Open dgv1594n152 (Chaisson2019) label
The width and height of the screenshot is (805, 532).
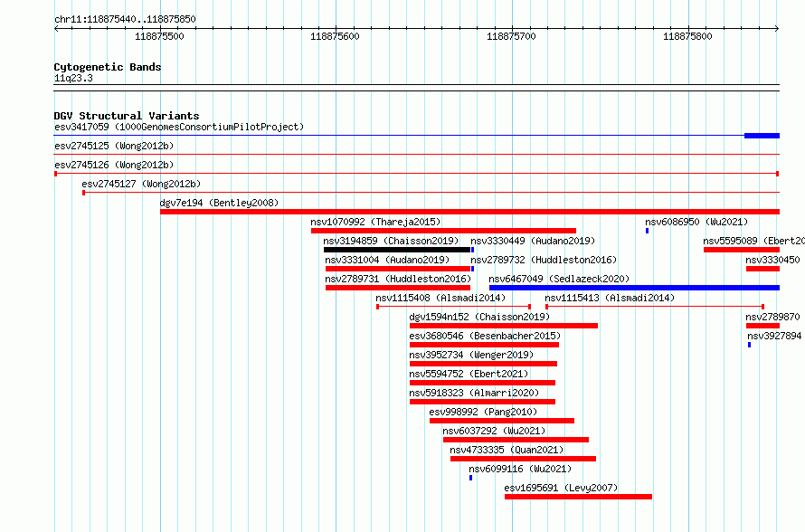(479, 317)
